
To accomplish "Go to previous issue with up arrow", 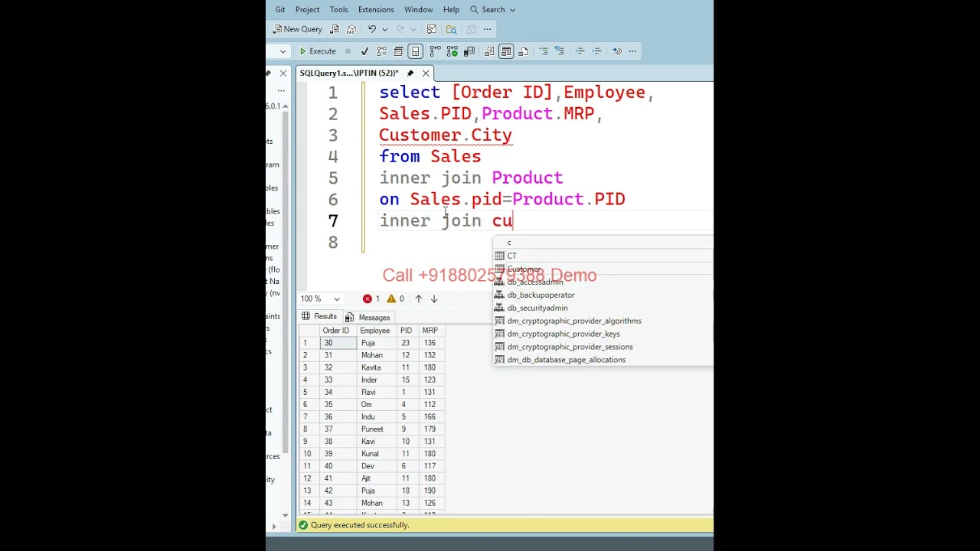I will point(418,298).
